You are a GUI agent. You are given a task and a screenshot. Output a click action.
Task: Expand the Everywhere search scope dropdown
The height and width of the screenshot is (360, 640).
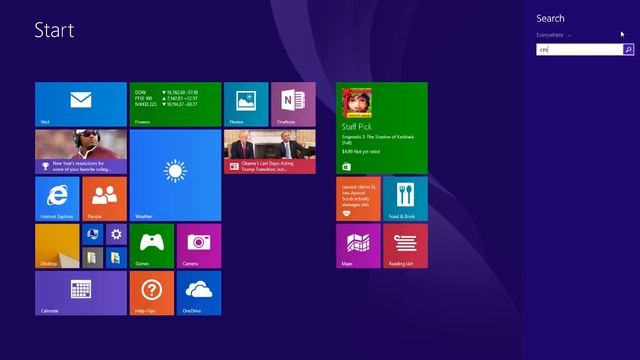(x=554, y=36)
